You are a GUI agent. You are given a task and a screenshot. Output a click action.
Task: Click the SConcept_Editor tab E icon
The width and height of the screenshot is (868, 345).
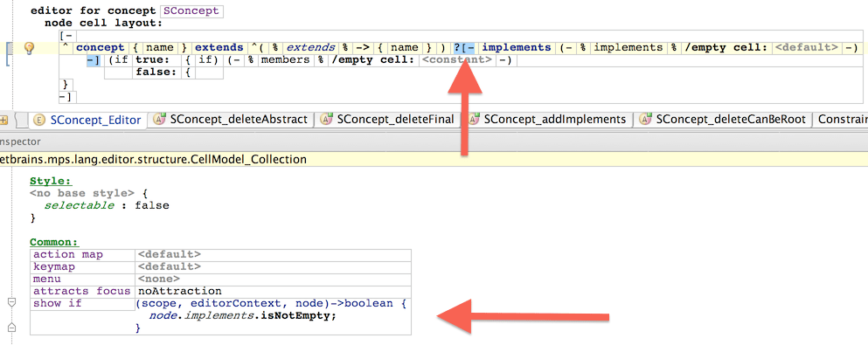pyautogui.click(x=38, y=120)
